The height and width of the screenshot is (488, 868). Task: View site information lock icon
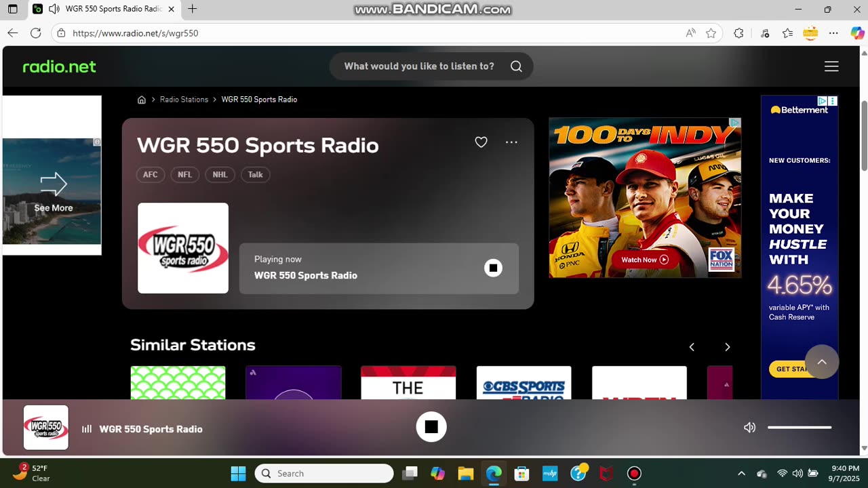pyautogui.click(x=61, y=33)
